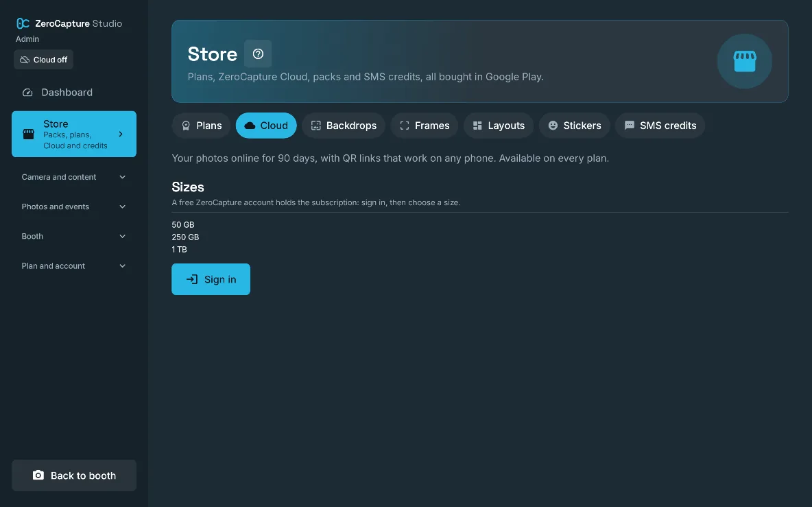Click the large storefront icon in header
The image size is (812, 507).
745,61
